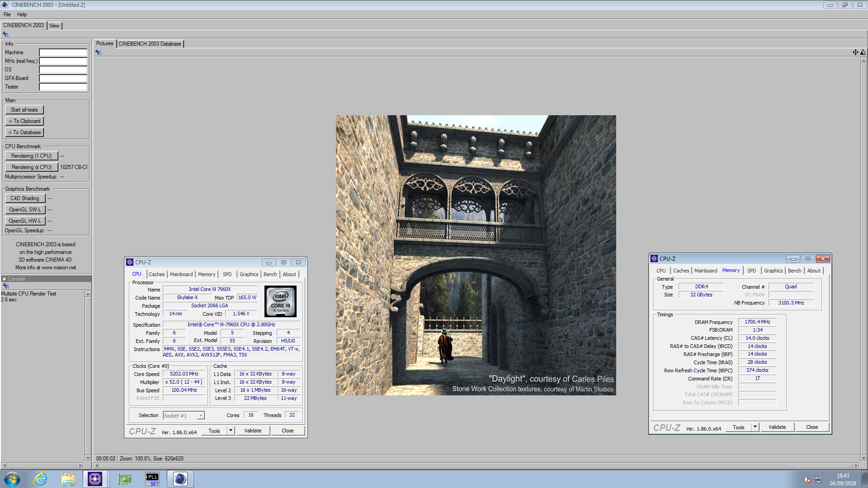868x488 pixels.
Task: Click Tools button in right CPU-Z window
Action: pos(739,427)
